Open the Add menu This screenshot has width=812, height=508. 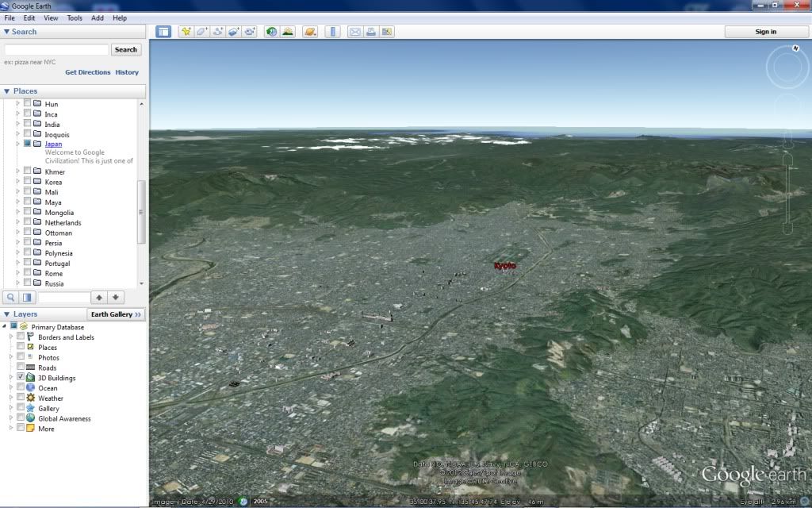tap(98, 17)
